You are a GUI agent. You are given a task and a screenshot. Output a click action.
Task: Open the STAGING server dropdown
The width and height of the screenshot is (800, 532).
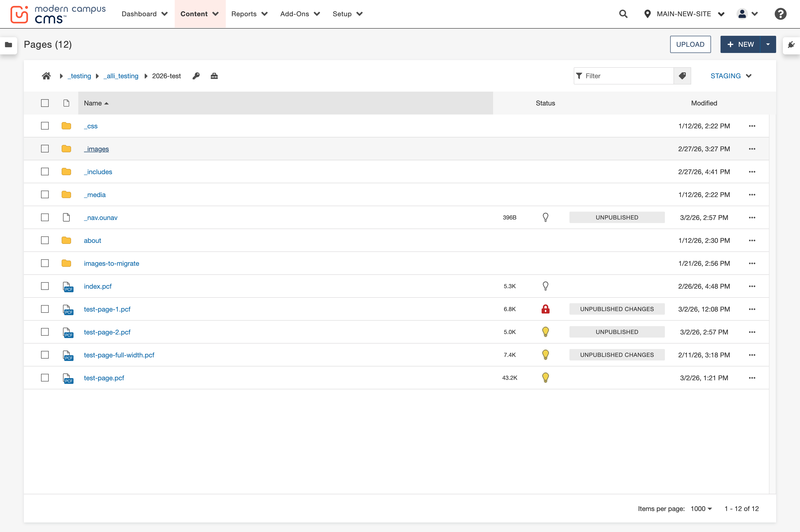click(x=731, y=76)
